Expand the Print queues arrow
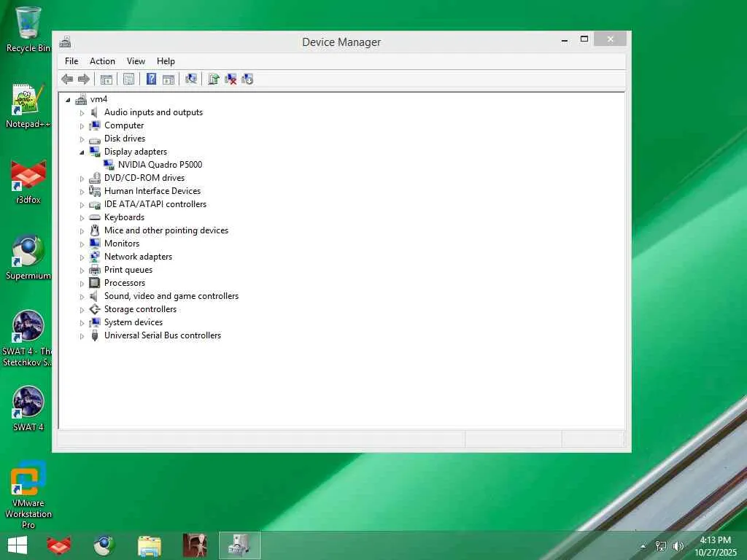 tap(82, 271)
